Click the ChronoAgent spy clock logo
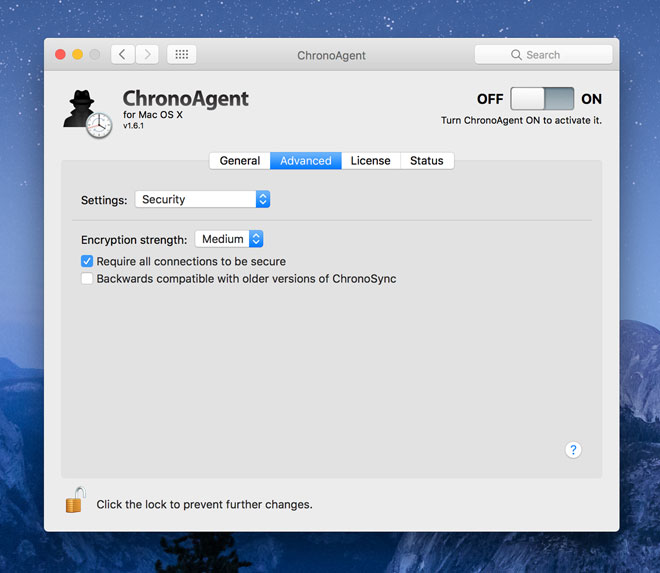The image size is (660, 573). click(88, 114)
